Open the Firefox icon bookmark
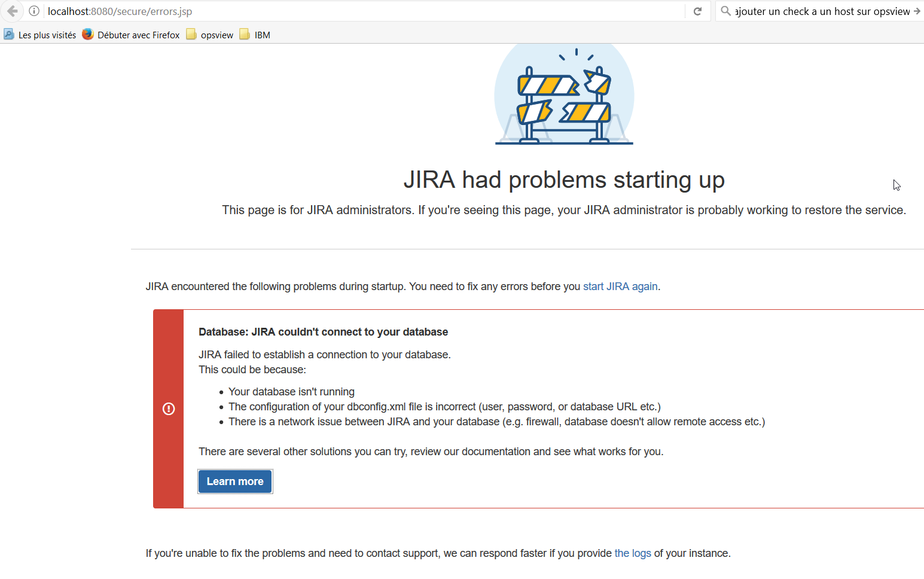 tap(88, 35)
